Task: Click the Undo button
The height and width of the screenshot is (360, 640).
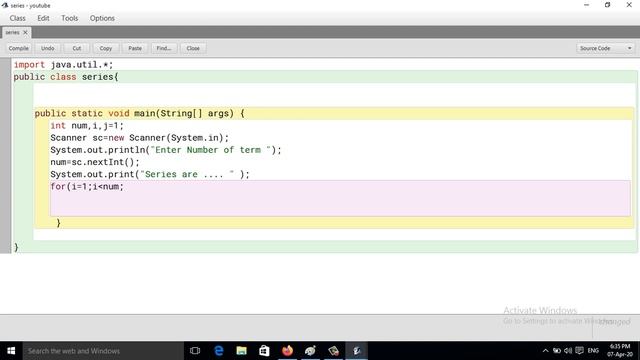Action: pos(48,48)
